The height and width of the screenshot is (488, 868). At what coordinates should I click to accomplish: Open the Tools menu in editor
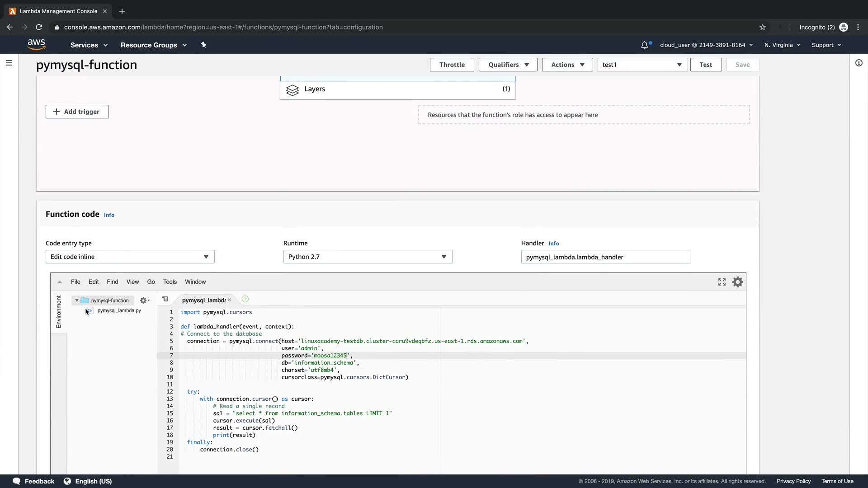170,282
